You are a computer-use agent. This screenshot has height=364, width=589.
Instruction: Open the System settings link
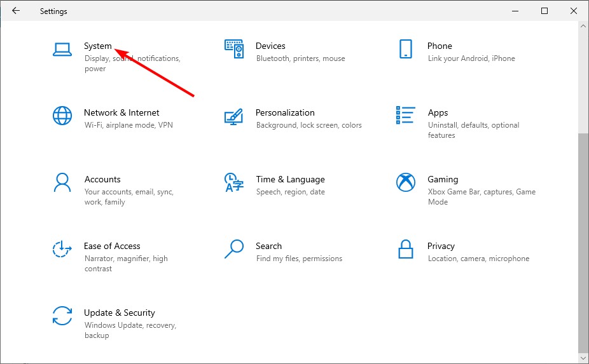[98, 46]
